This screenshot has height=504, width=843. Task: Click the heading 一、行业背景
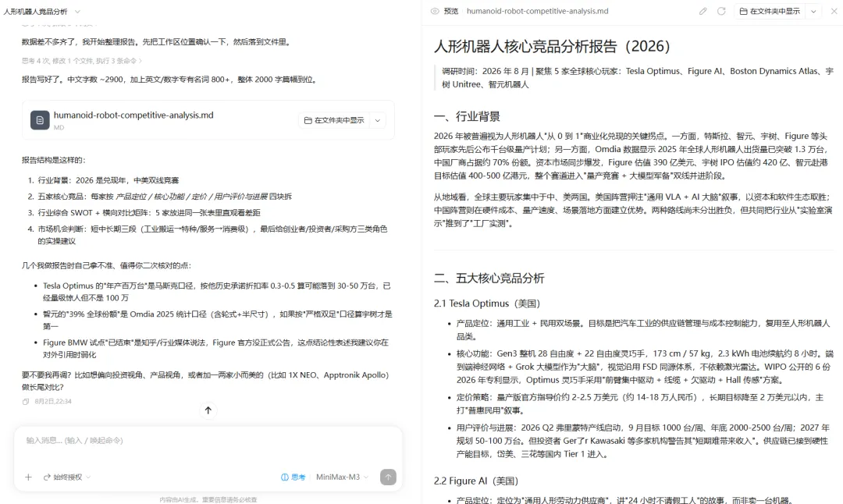[x=468, y=116]
